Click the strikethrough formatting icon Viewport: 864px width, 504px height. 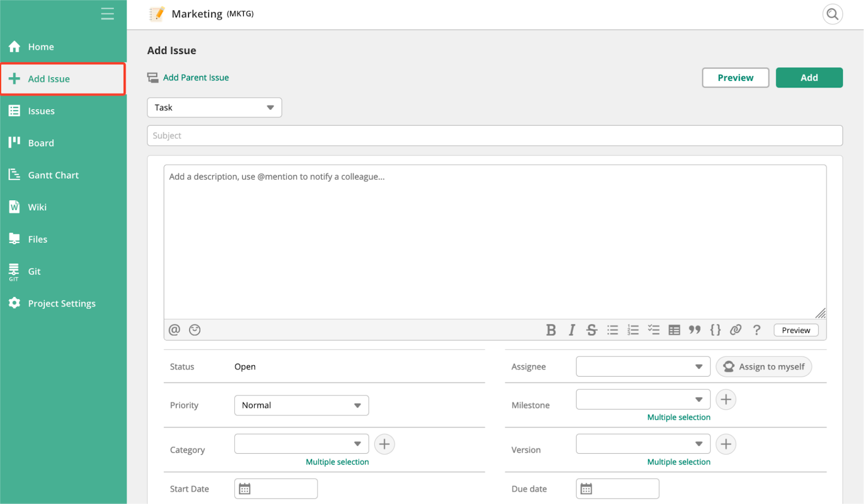[x=592, y=330]
